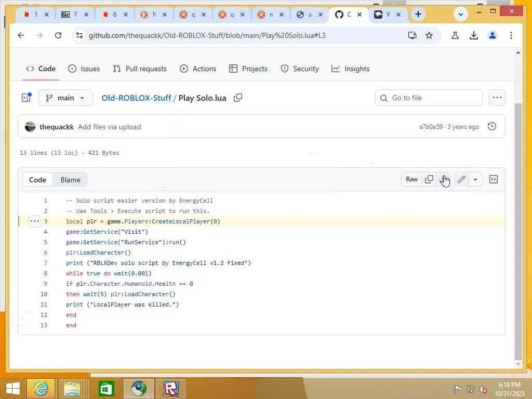
Task: Open the Add files via upload commit
Action: click(x=109, y=127)
